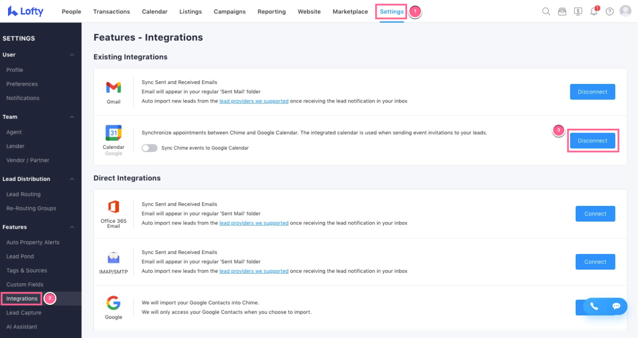Open the user avatar menu
This screenshot has height=338, width=644.
click(x=625, y=11)
